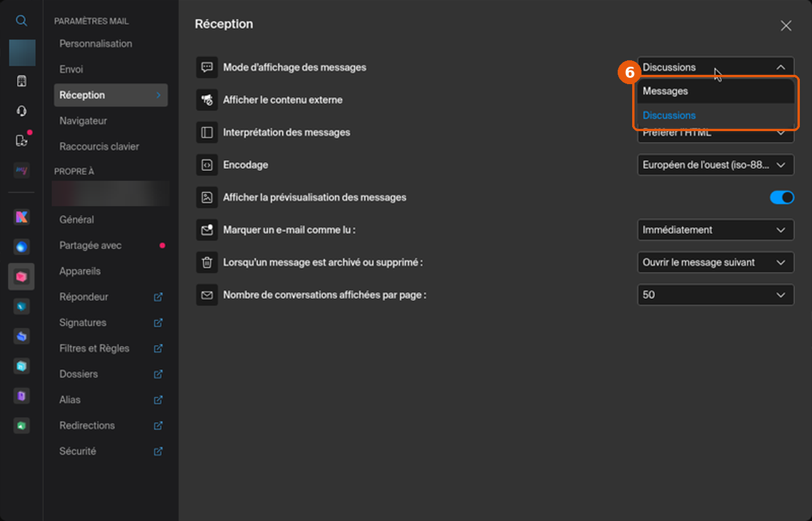Click the Encodage code icon
This screenshot has width=812, height=521.
click(x=207, y=165)
